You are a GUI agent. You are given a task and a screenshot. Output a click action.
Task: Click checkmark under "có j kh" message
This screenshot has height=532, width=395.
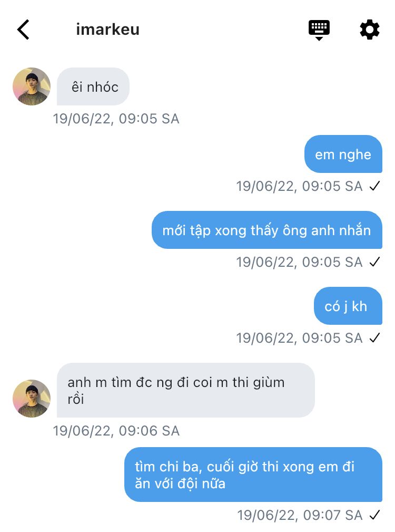[374, 338]
